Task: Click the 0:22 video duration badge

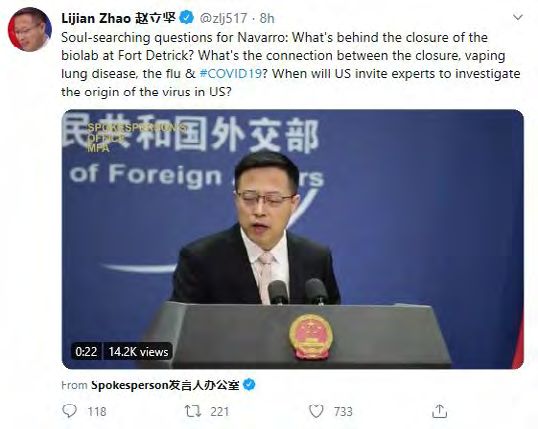Action: pyautogui.click(x=86, y=352)
